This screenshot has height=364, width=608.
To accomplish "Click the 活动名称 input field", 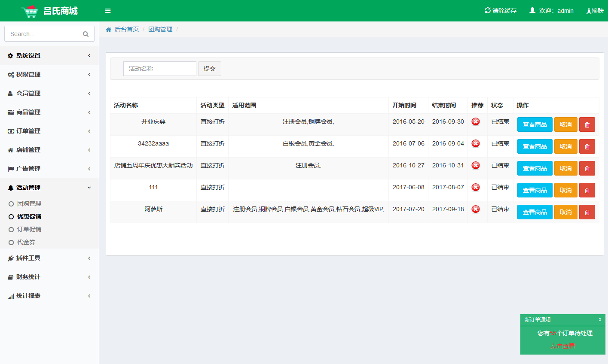I will [x=159, y=69].
